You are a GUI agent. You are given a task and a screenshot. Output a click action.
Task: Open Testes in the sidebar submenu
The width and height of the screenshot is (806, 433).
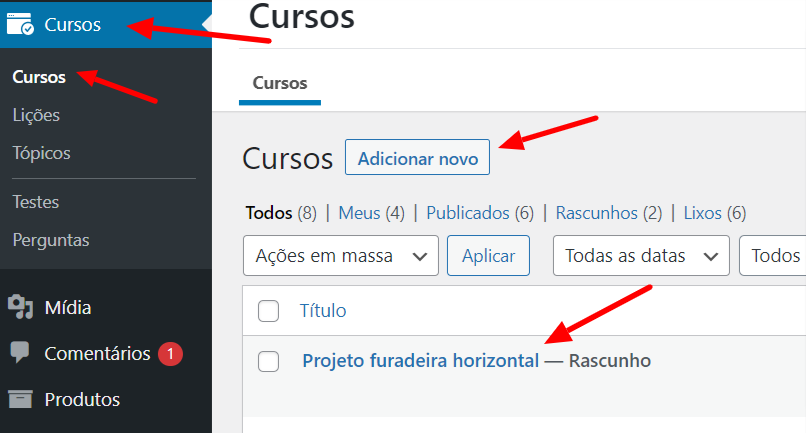(36, 202)
